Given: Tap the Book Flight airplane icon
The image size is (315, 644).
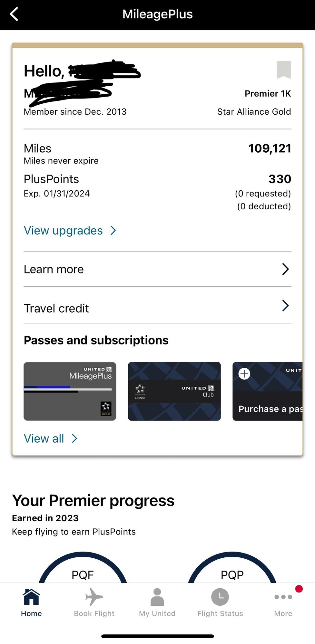Looking at the screenshot, I should 94,597.
